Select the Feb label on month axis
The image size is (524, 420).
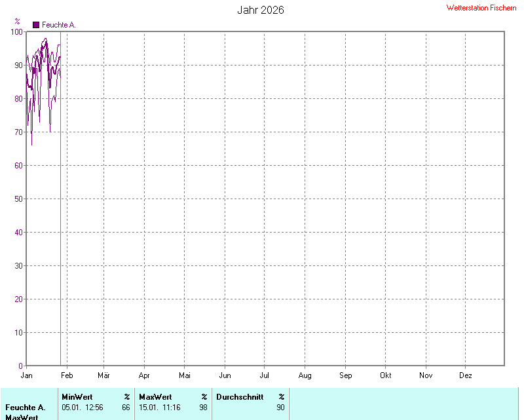coord(67,375)
